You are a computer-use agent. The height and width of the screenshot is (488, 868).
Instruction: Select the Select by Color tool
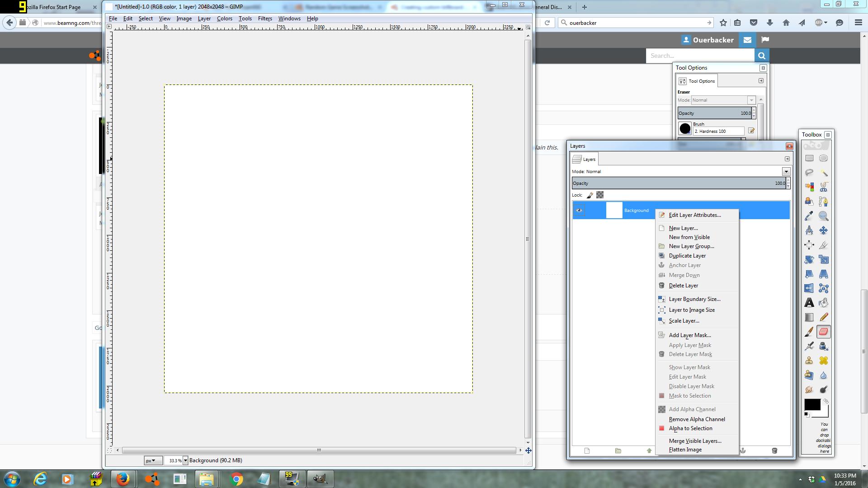[809, 187]
